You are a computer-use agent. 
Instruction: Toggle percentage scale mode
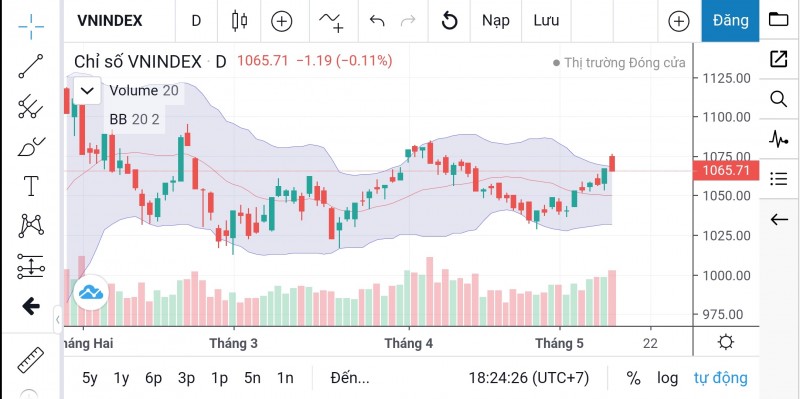(633, 378)
